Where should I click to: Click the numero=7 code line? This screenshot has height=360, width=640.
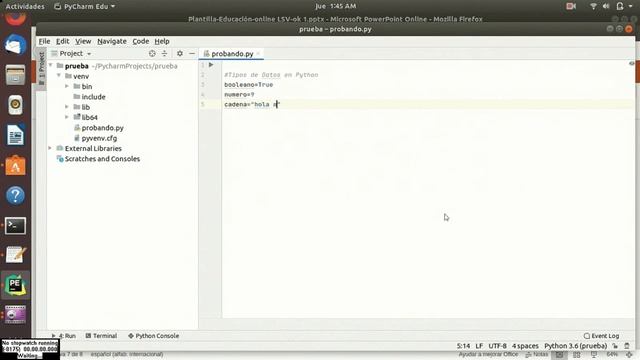(x=239, y=94)
